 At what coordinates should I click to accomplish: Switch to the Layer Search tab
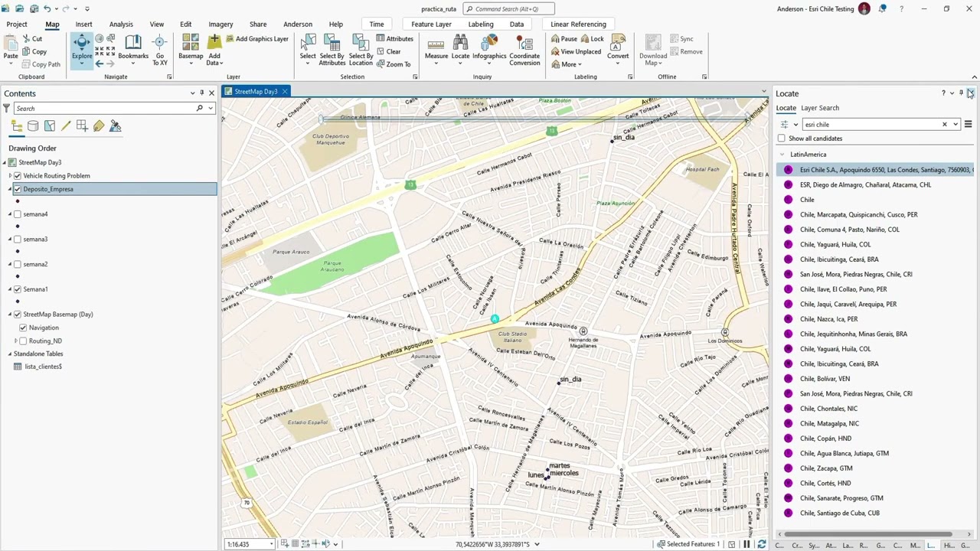[820, 108]
